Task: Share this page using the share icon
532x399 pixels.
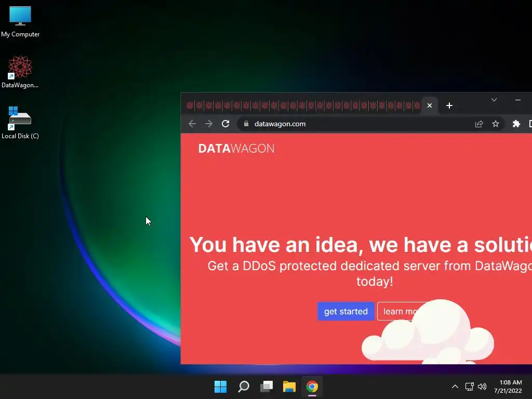Action: click(x=478, y=124)
